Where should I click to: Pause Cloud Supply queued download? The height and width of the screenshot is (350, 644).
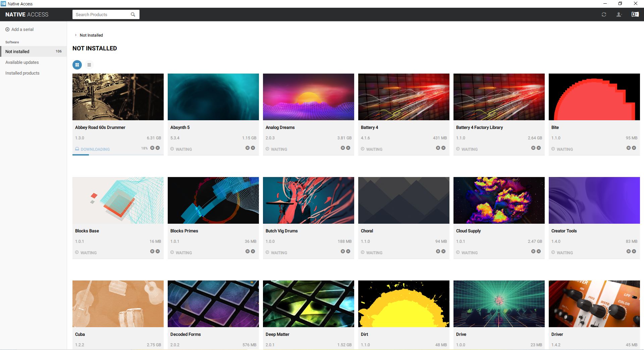point(533,251)
